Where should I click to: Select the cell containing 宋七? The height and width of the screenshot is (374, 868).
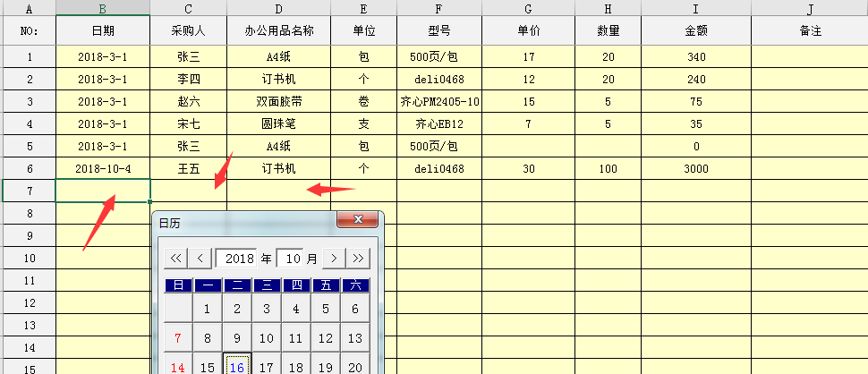click(188, 124)
